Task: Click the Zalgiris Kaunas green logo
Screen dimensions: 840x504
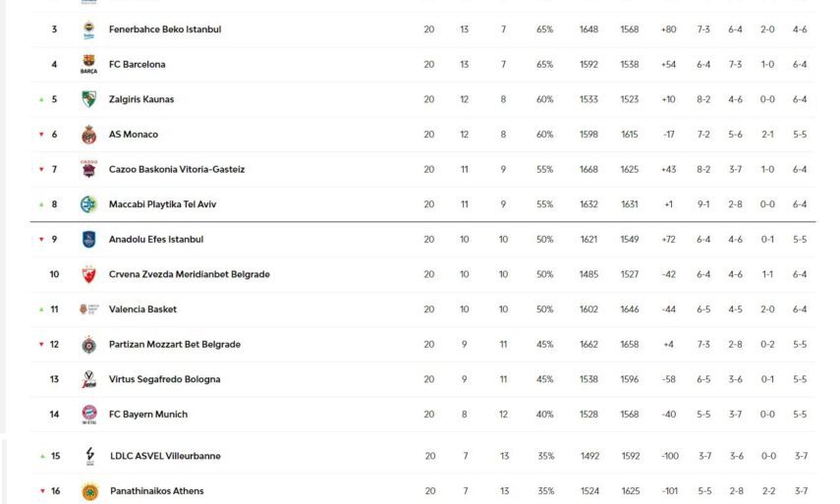Action: [x=88, y=99]
